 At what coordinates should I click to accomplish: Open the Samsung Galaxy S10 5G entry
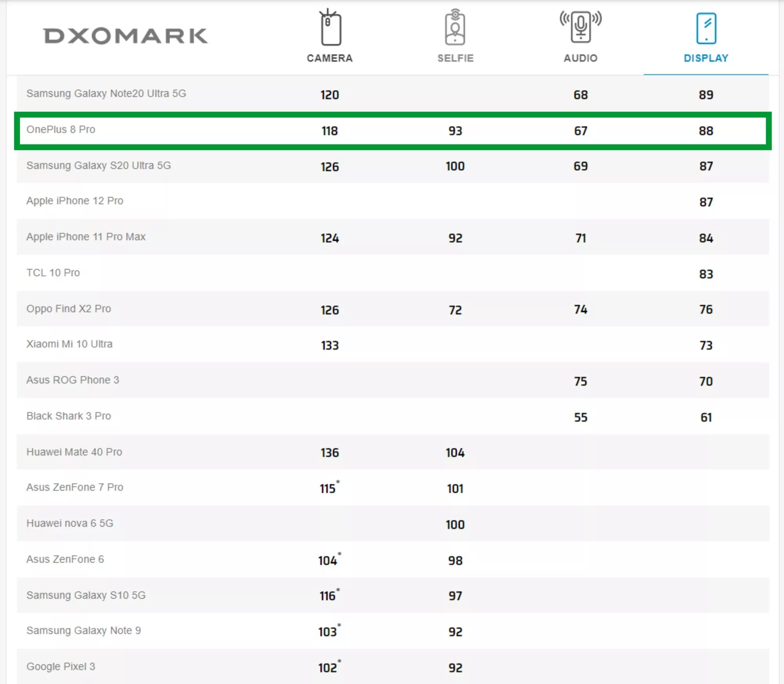[x=86, y=595]
